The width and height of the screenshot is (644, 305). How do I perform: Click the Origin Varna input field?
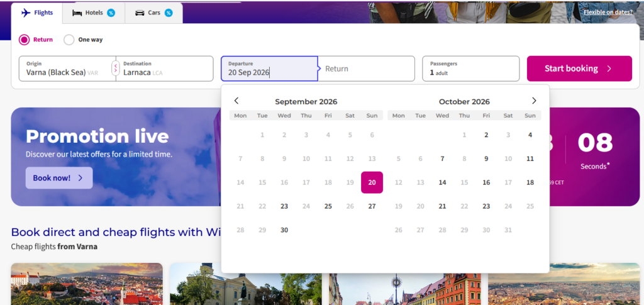[63, 69]
